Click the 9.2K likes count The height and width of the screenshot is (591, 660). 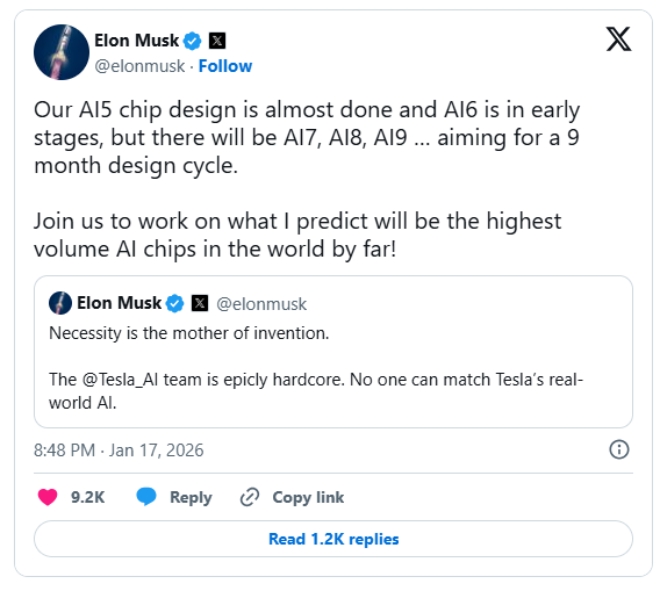88,497
